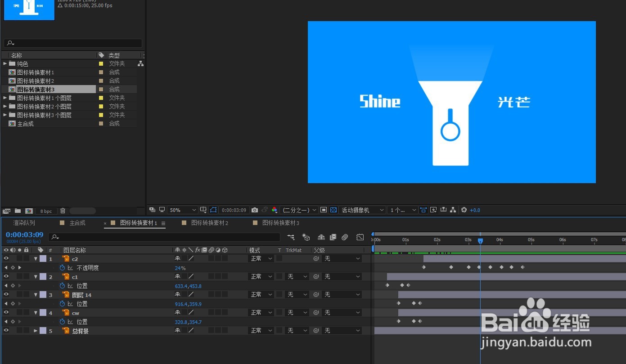Switch to the 渲染队列 tab
Screen dimensions: 626x364
coord(24,223)
